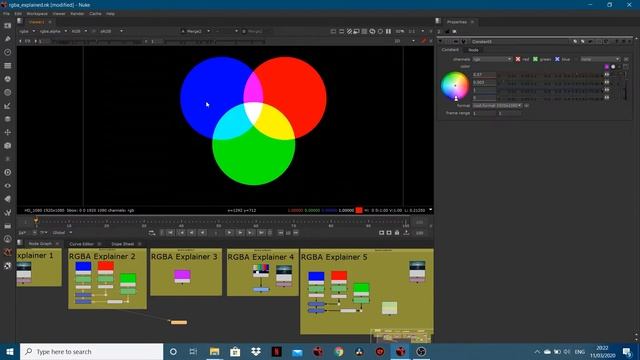Open Netflix from the taskbar
This screenshot has height=360, width=640.
pyautogui.click(x=276, y=351)
